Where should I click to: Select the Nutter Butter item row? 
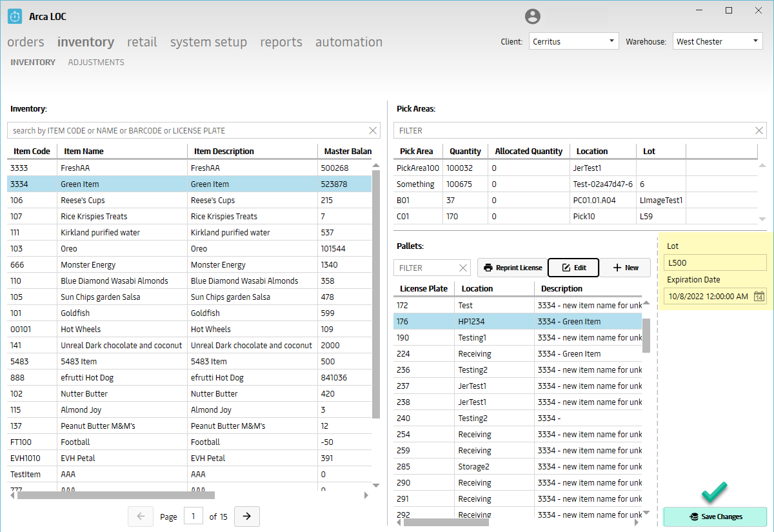point(190,394)
